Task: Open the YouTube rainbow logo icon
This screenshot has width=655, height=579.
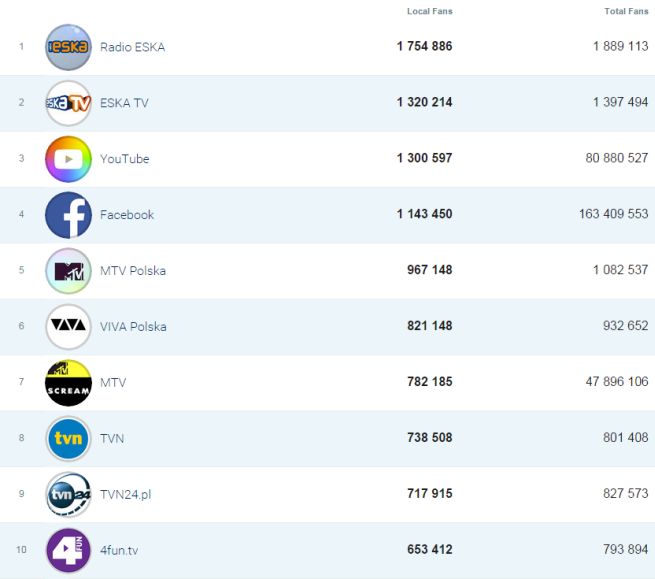Action: click(68, 159)
